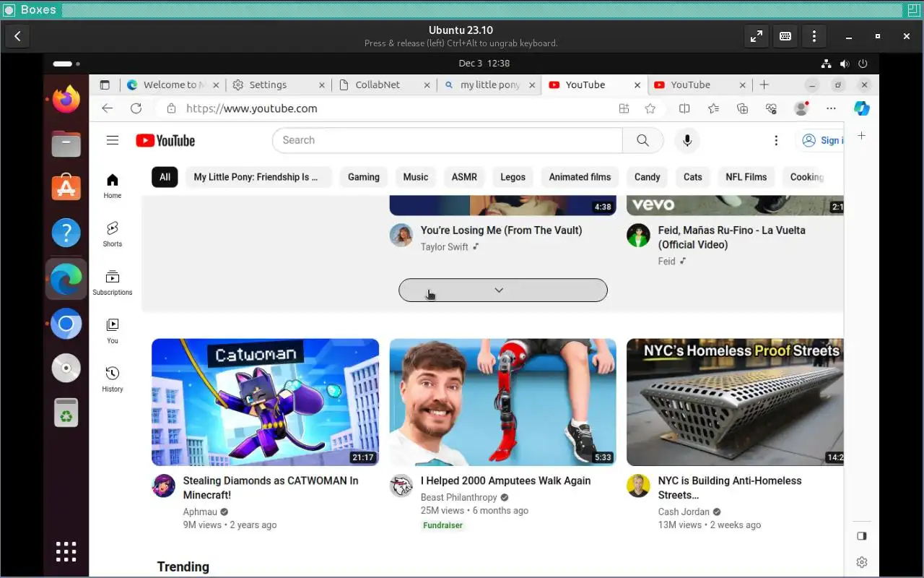Click the Sign in button
Image resolution: width=924 pixels, height=578 pixels.
(x=820, y=140)
